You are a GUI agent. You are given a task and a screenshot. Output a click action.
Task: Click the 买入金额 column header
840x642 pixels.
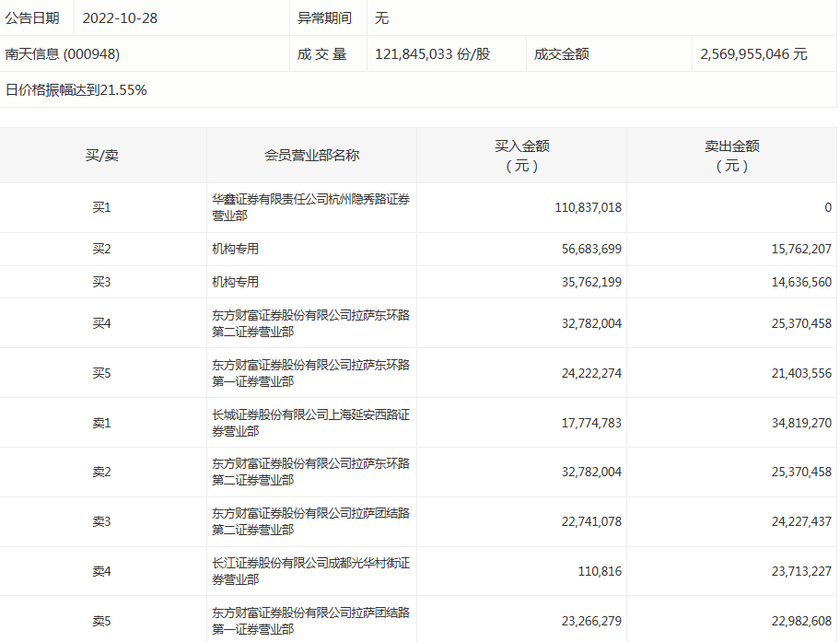tap(521, 156)
